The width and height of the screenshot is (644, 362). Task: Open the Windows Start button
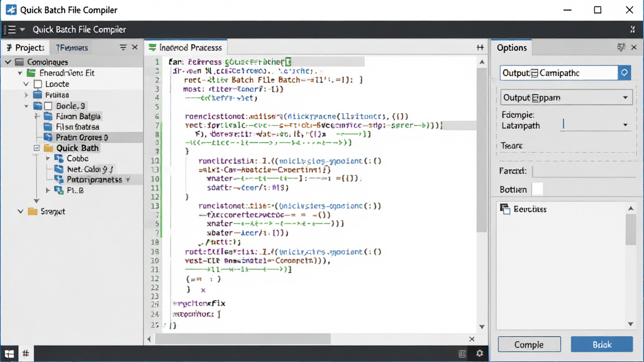(x=9, y=353)
